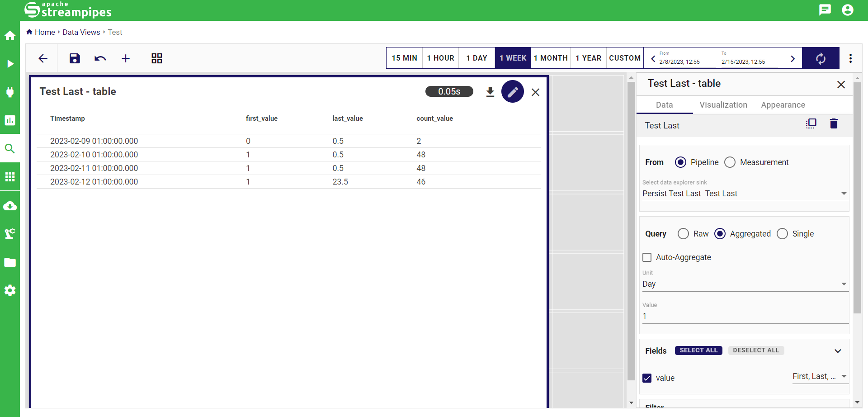Close the widget configuration panel
The image size is (868, 417).
(841, 85)
